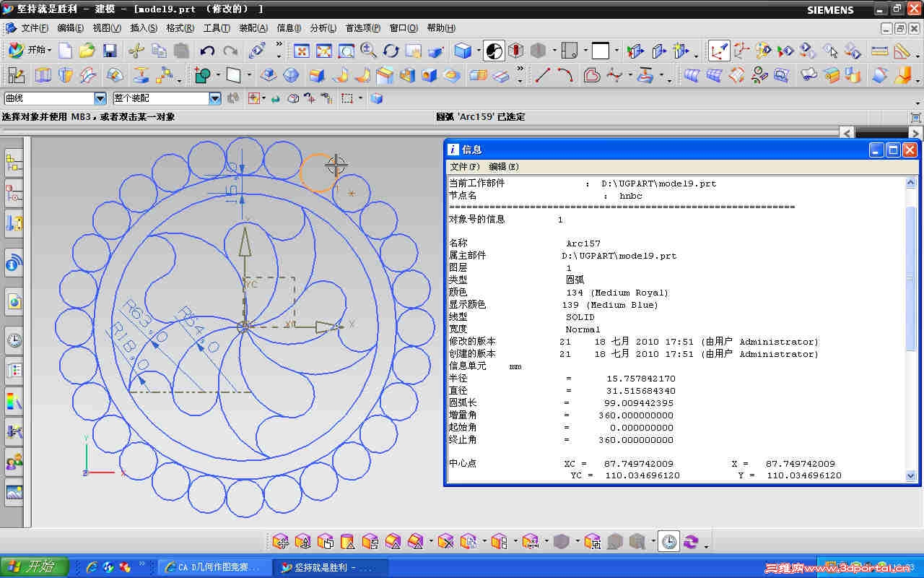Toggle the clock icon on the bottom toolbar
This screenshot has height=578, width=924.
[670, 541]
